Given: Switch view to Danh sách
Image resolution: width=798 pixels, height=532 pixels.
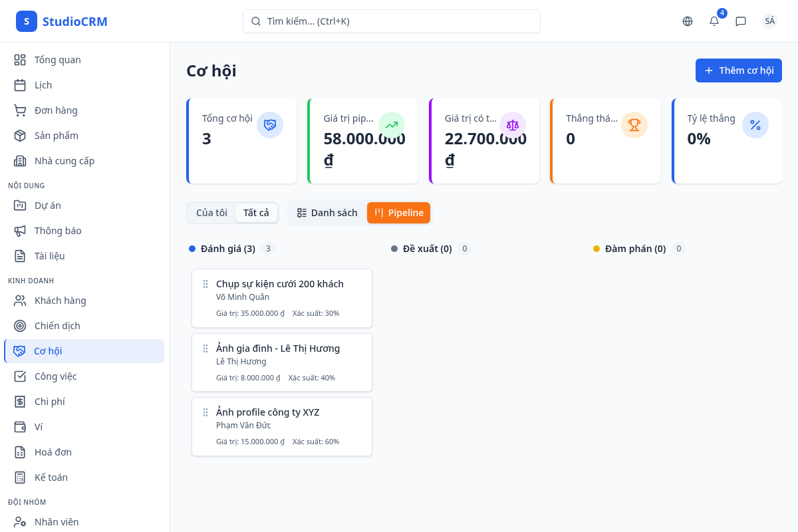Looking at the screenshot, I should 327,212.
